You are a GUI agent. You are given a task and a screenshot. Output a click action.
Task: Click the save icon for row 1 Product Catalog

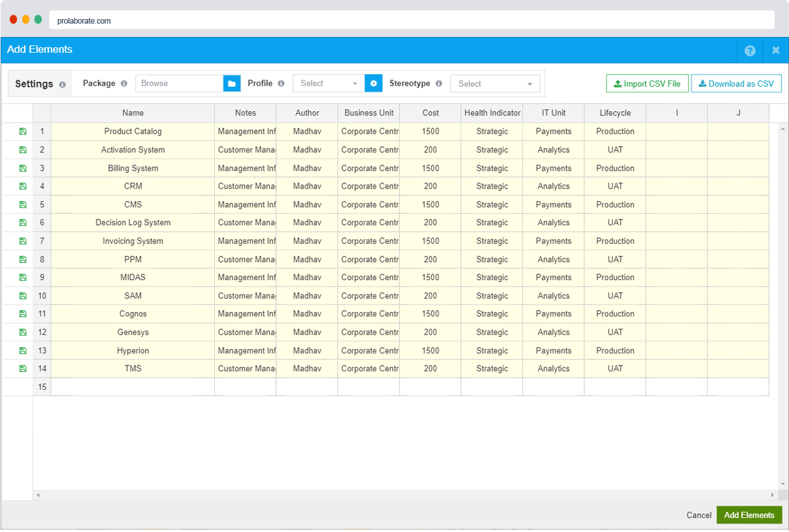(x=23, y=131)
